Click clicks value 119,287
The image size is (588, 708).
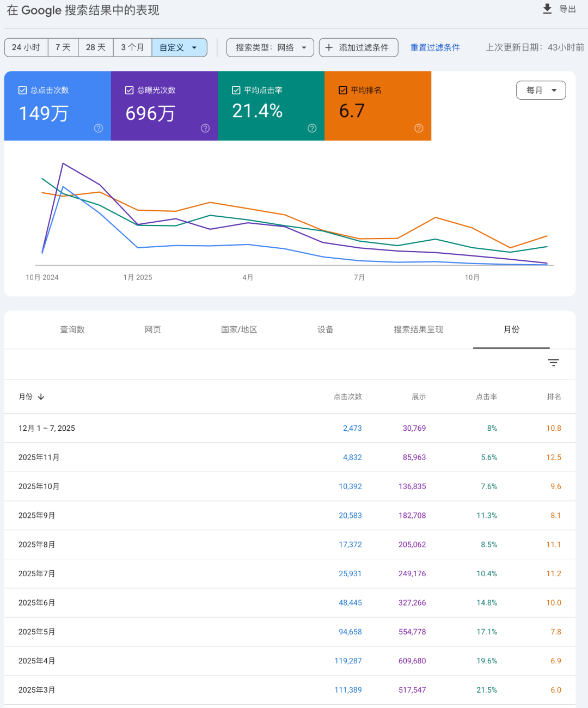[x=348, y=661]
